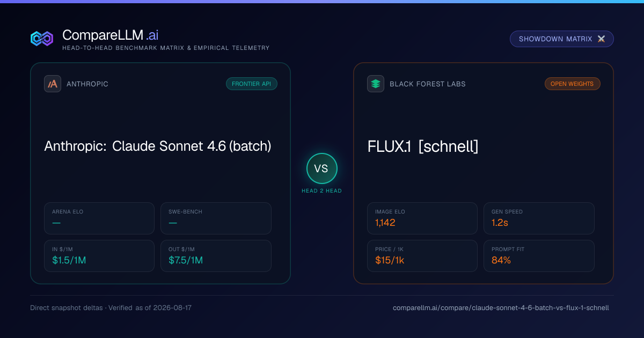
Task: Select the Open Weights tag
Action: (x=572, y=84)
